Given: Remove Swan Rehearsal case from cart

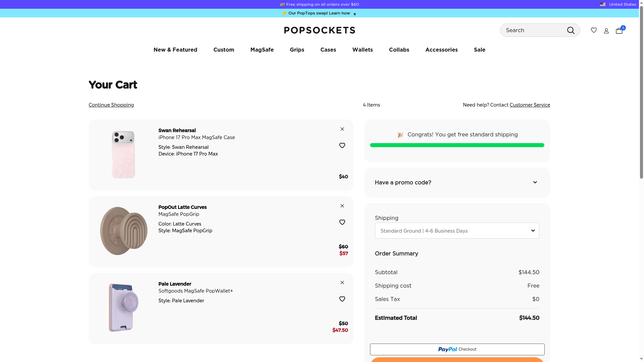Looking at the screenshot, I should pyautogui.click(x=342, y=129).
